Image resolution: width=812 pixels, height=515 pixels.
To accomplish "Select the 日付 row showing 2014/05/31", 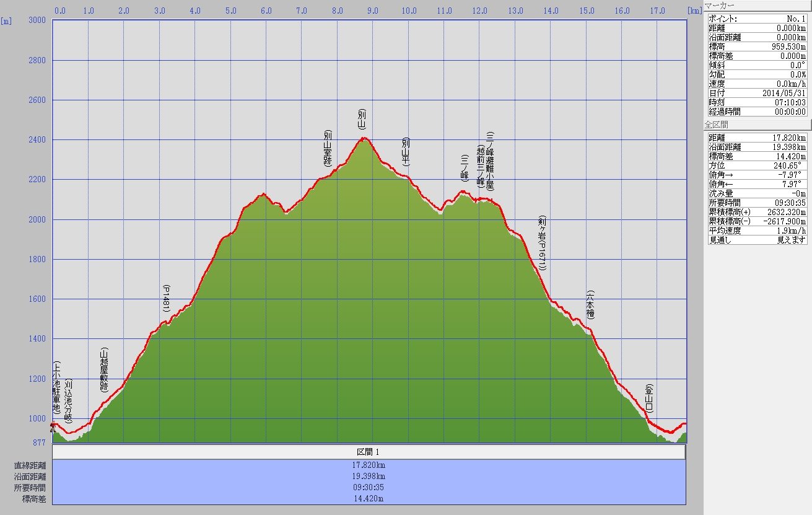I will tap(757, 93).
